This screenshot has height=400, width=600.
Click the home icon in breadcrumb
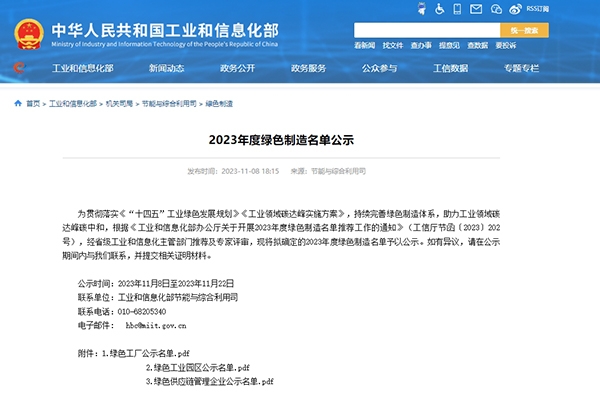(18, 104)
